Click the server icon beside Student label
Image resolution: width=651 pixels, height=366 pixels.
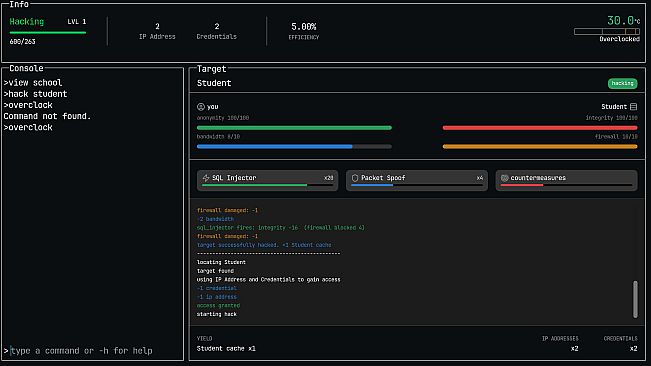[633, 107]
